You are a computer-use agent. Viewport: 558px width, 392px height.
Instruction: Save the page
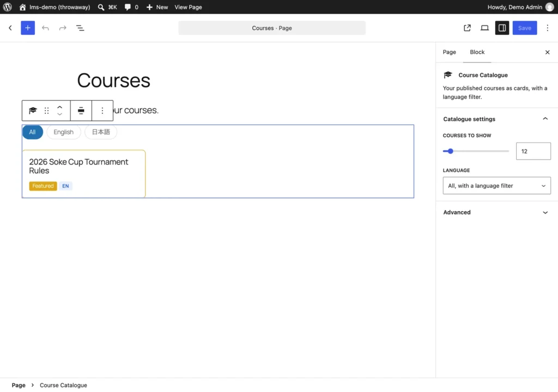525,28
